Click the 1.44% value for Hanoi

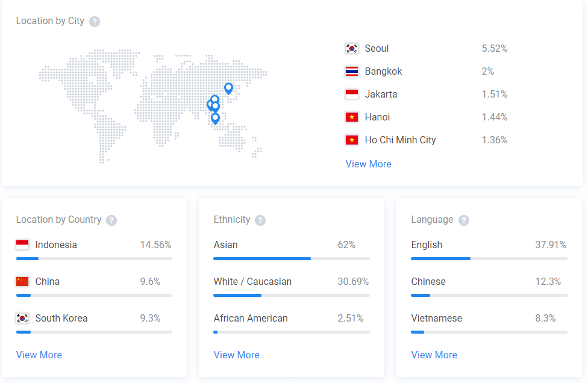495,117
